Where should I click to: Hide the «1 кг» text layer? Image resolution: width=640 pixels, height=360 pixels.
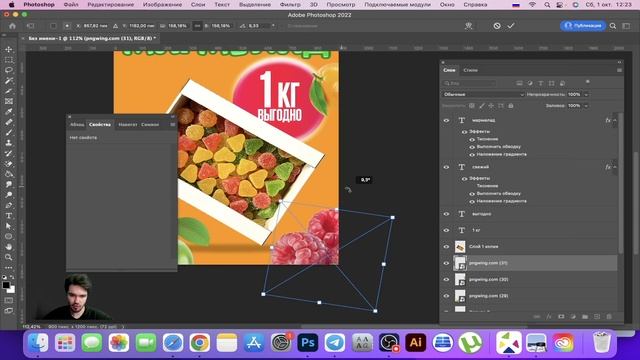[446, 230]
